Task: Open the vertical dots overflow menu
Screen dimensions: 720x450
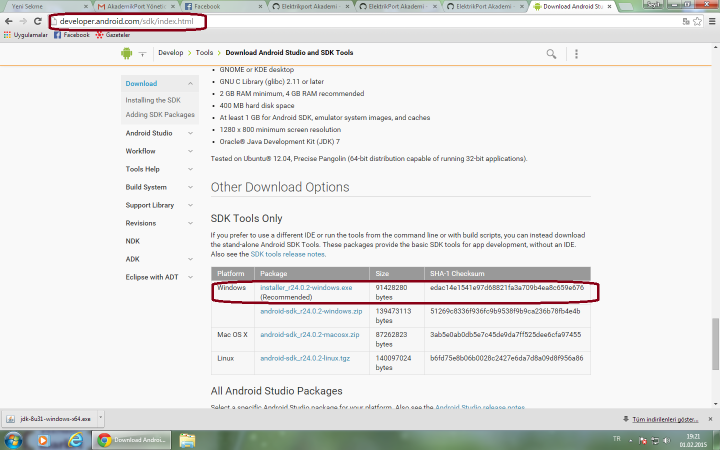Action: click(576, 54)
